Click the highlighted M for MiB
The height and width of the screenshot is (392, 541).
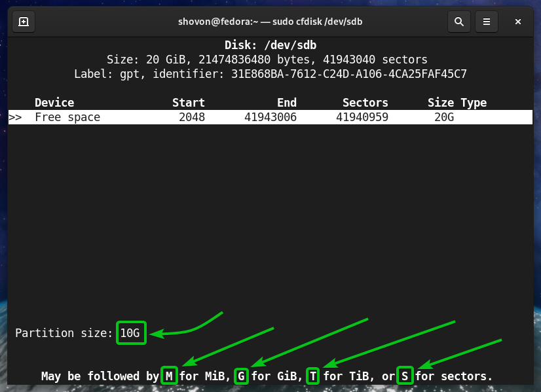169,376
